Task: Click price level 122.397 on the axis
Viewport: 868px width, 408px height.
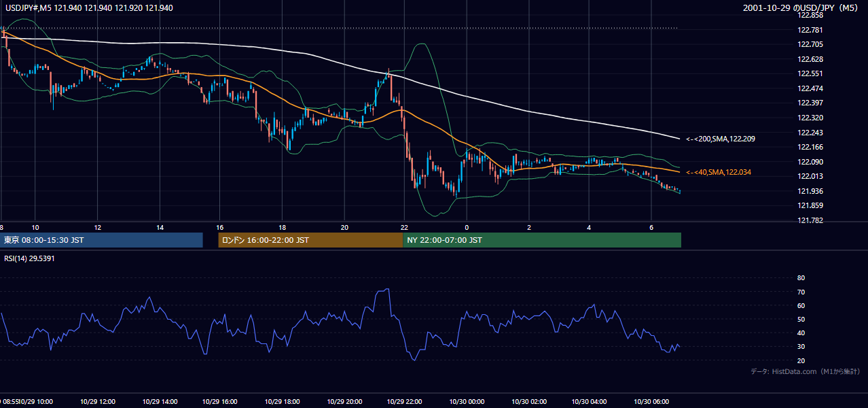Action: (x=810, y=103)
